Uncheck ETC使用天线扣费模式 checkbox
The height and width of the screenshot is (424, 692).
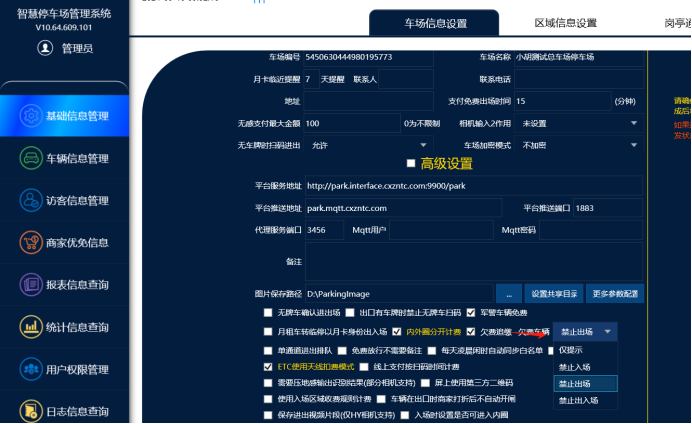pos(268,367)
